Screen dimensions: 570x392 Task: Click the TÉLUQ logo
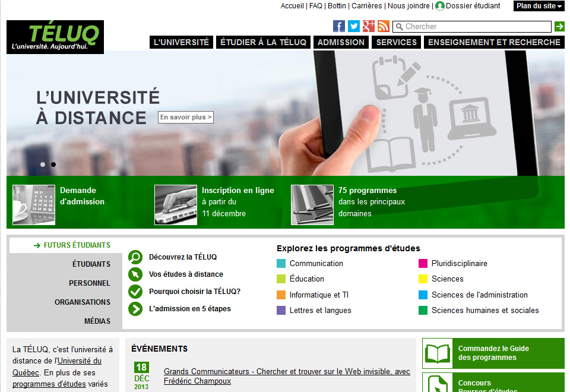(55, 37)
